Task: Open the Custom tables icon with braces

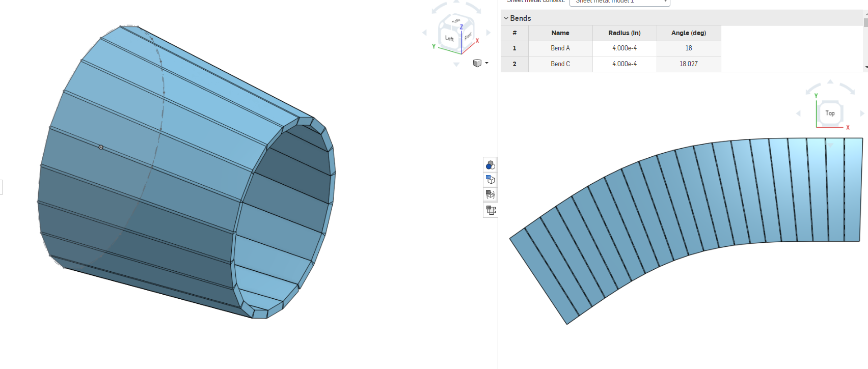Action: (490, 194)
